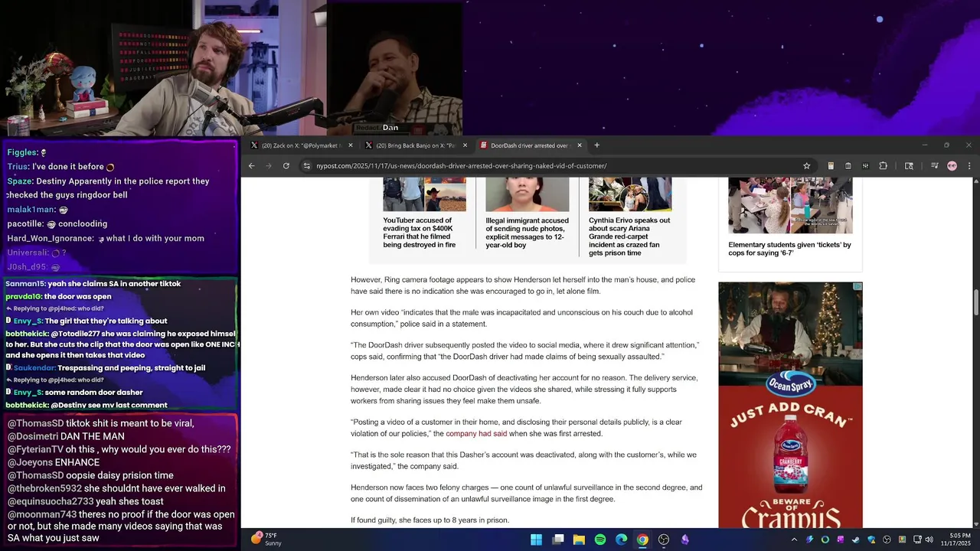Open the Windows Start menu
980x551 pixels.
coord(537,540)
